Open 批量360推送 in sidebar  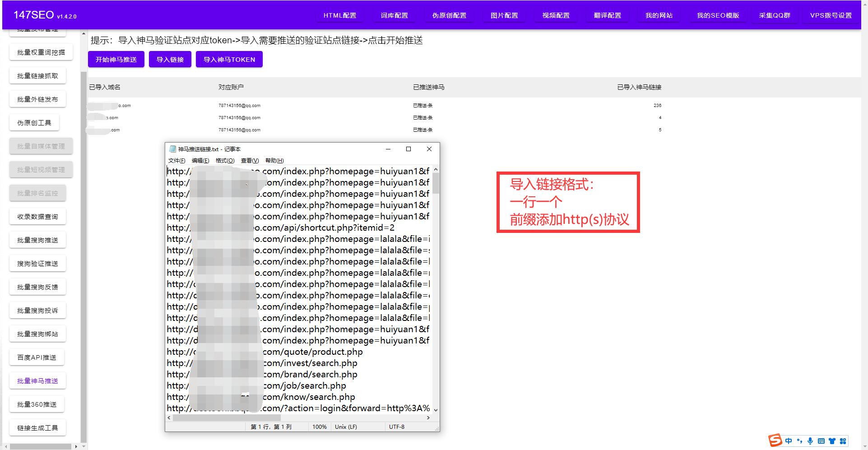pyautogui.click(x=37, y=404)
